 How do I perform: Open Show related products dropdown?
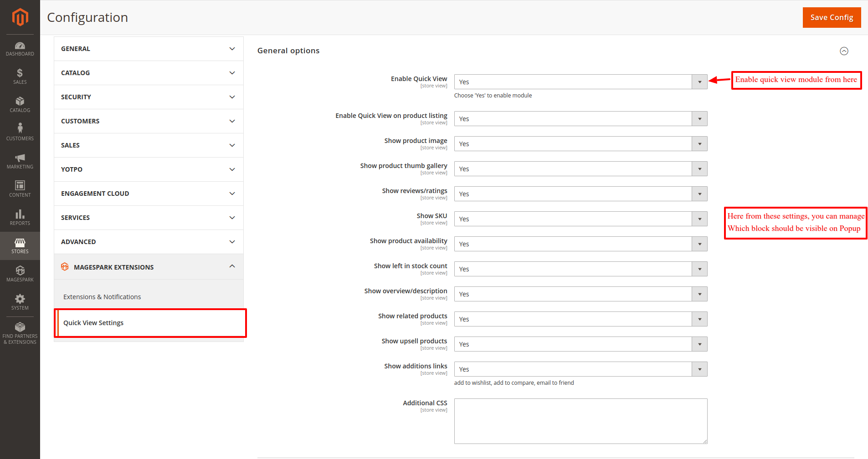pos(580,319)
